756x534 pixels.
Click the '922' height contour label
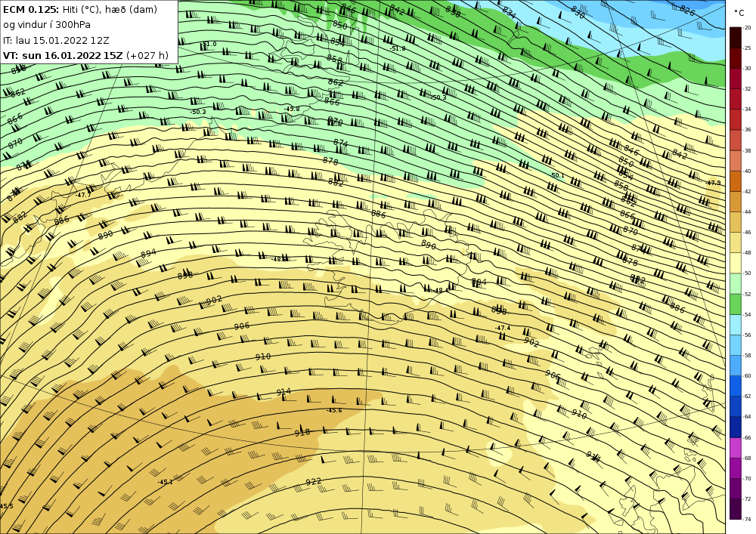coord(314,482)
